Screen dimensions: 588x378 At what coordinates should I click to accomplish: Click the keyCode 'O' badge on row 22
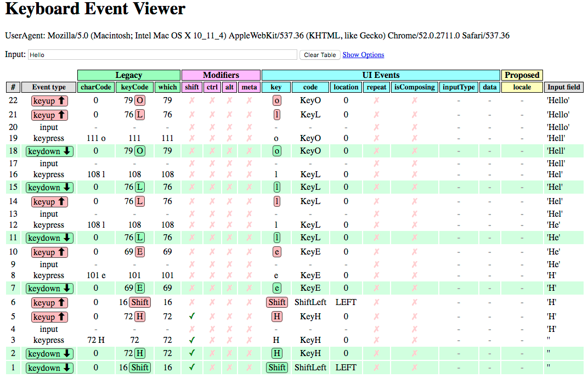(x=141, y=100)
